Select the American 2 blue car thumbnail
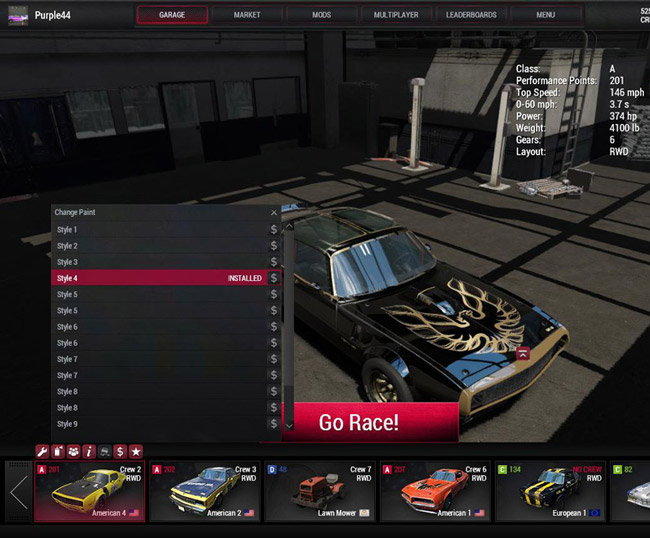The height and width of the screenshot is (538, 650). coord(205,491)
